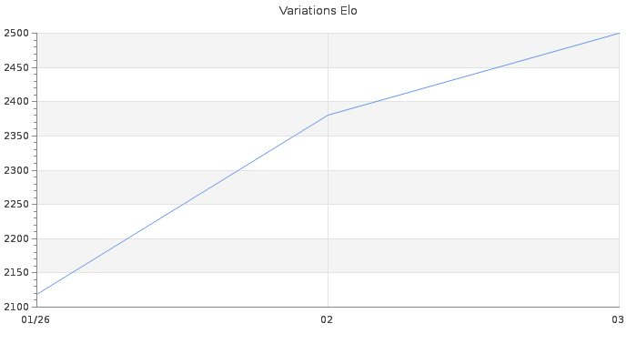This screenshot has height=364, width=637.
Task: Select the line's bend point at 02
Action: coord(328,116)
